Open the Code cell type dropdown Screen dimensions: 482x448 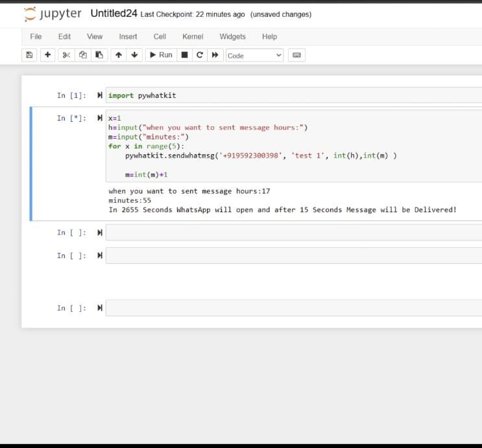[254, 55]
